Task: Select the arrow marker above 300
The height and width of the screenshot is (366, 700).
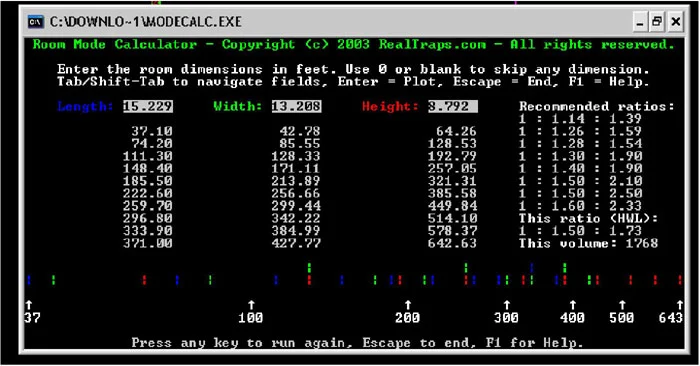Action: (x=507, y=305)
